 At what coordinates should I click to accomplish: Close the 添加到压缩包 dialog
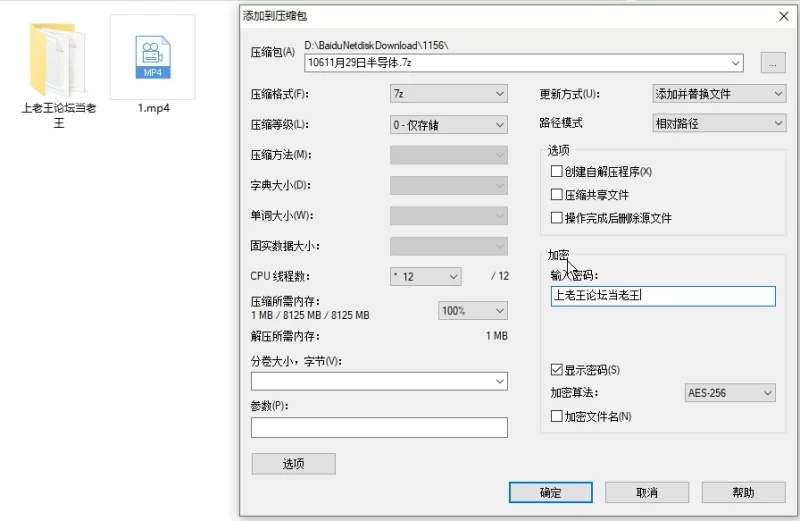pyautogui.click(x=784, y=16)
